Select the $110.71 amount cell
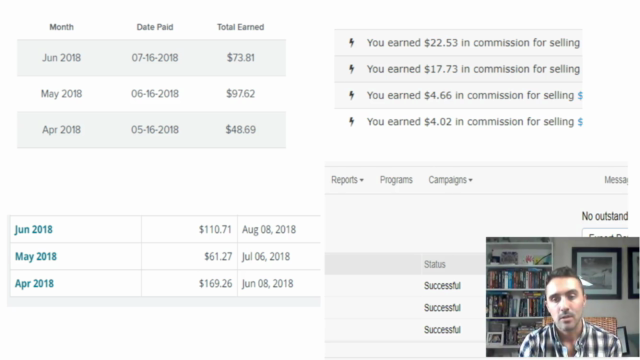 point(215,229)
